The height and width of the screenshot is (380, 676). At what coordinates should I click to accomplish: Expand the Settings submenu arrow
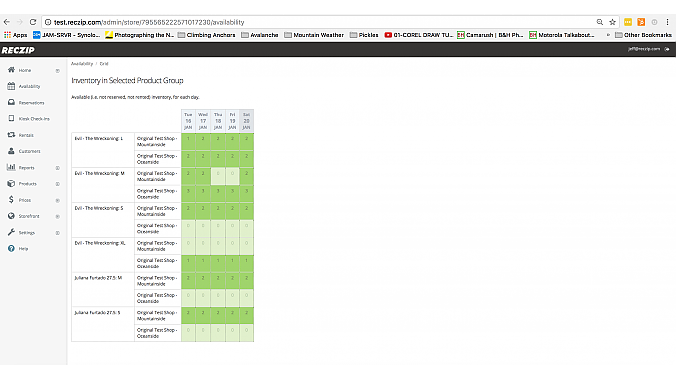pos(57,233)
